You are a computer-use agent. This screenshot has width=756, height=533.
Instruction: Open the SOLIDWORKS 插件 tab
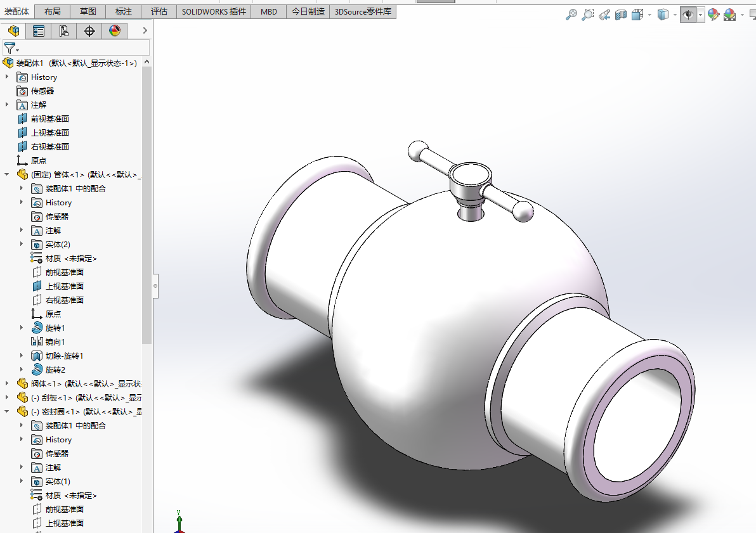pos(214,11)
